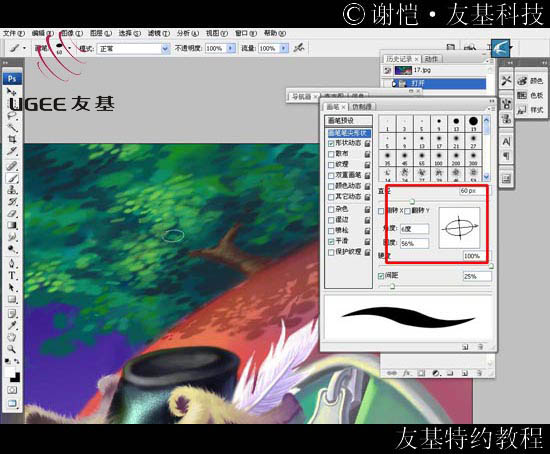550x454 pixels.
Task: Toggle Smoothing (平滑) checkbox
Action: point(331,241)
